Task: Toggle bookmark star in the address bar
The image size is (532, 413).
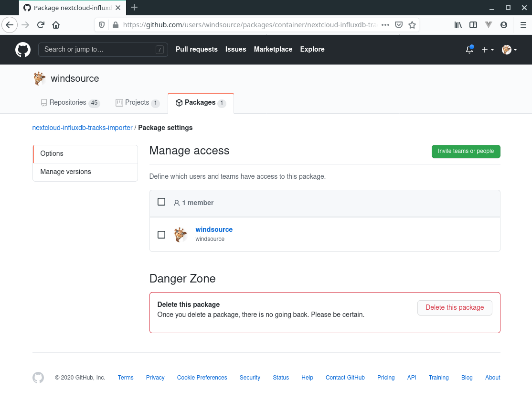Action: [412, 25]
